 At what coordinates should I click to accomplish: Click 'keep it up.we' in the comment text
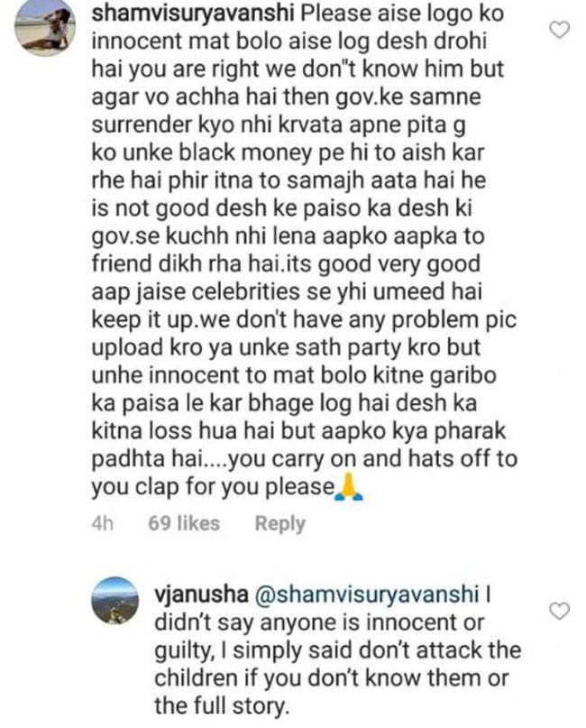(154, 320)
